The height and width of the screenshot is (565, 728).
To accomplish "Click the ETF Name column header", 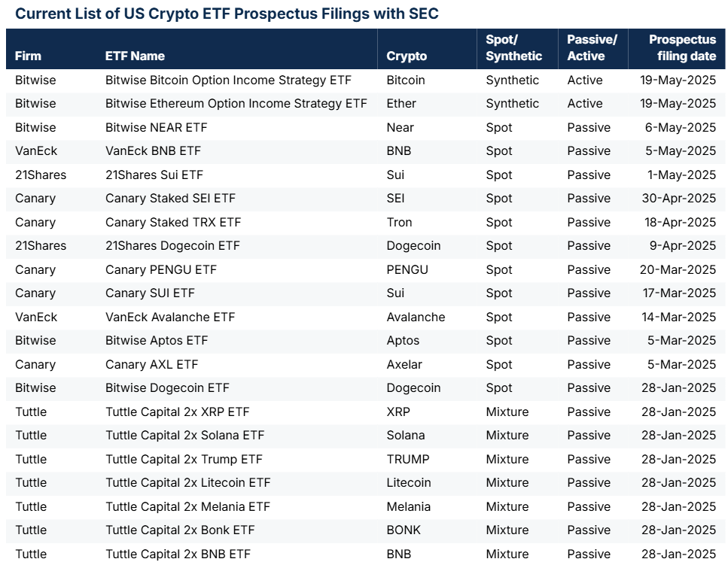I will click(x=135, y=56).
